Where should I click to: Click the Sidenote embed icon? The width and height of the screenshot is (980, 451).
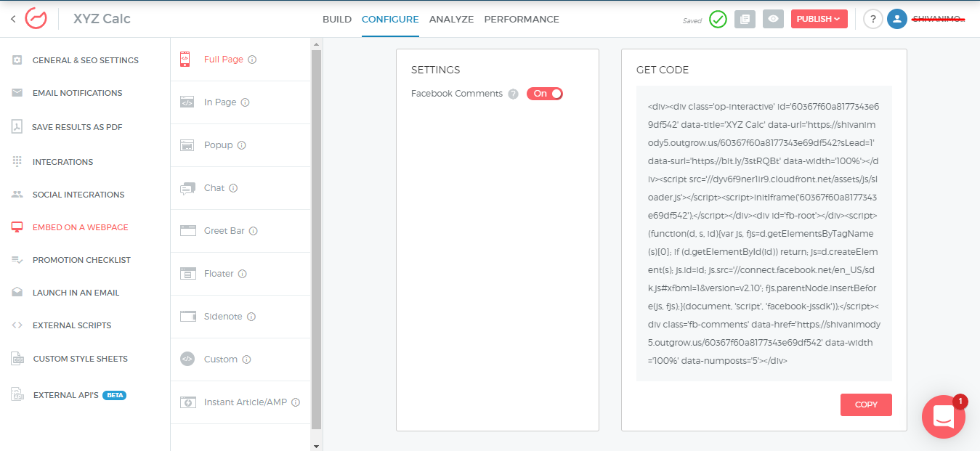pos(188,317)
